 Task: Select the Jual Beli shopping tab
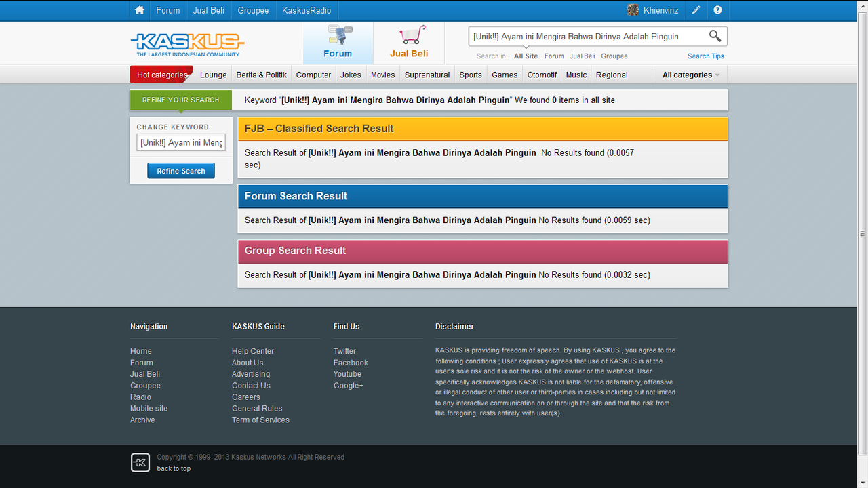pos(409,43)
